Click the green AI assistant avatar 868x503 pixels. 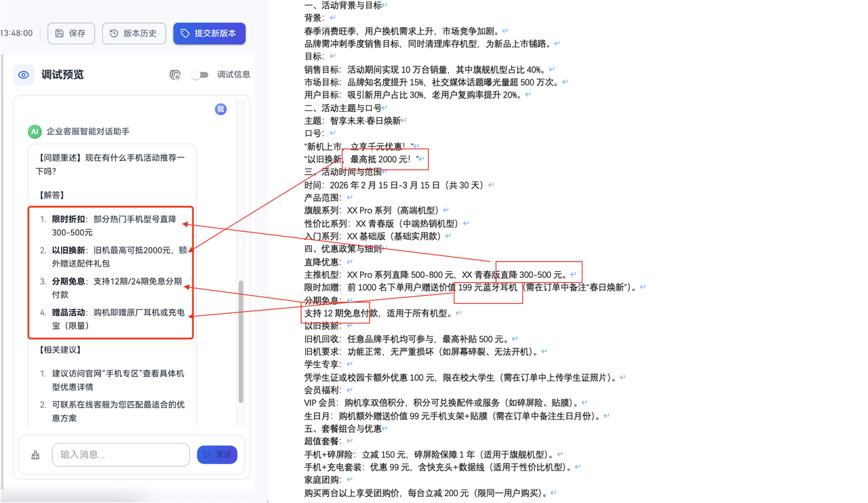[35, 132]
